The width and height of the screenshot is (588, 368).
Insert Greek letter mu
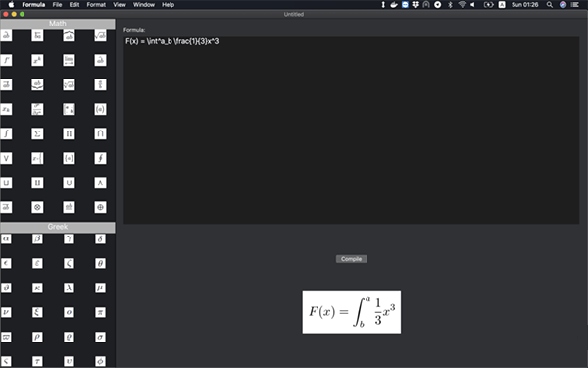point(100,288)
